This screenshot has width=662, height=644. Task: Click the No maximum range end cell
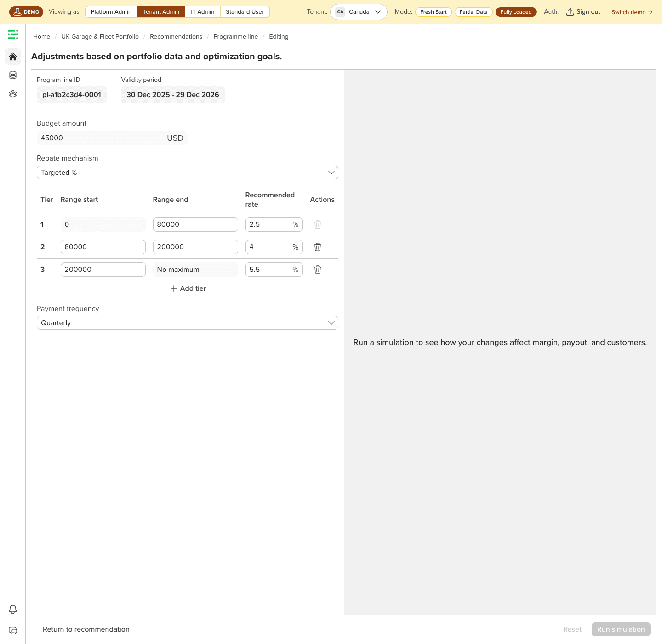point(195,270)
